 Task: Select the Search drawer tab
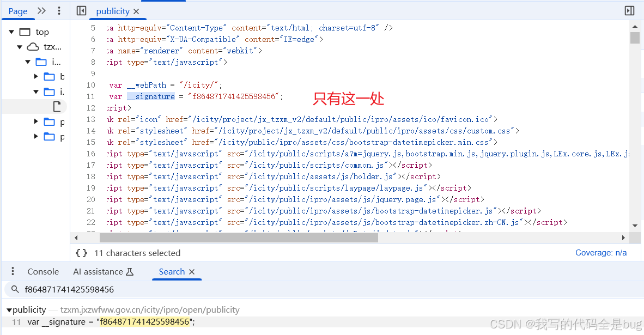click(172, 271)
